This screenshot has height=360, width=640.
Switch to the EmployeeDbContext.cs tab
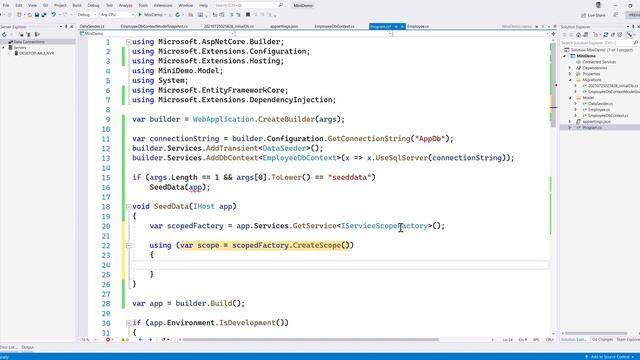pos(334,27)
